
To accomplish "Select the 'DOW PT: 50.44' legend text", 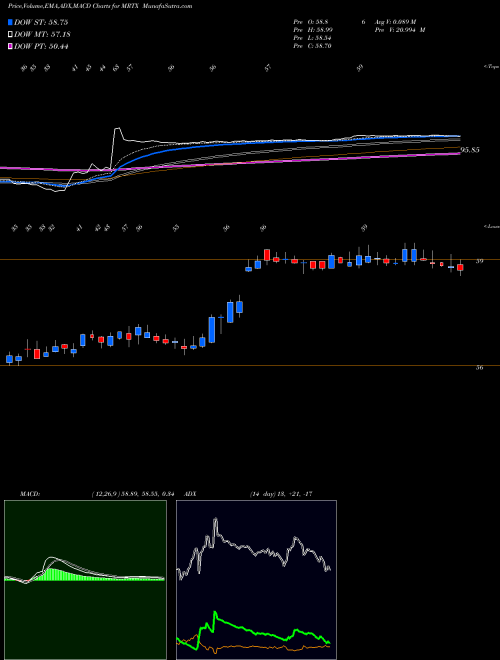I will pos(41,46).
